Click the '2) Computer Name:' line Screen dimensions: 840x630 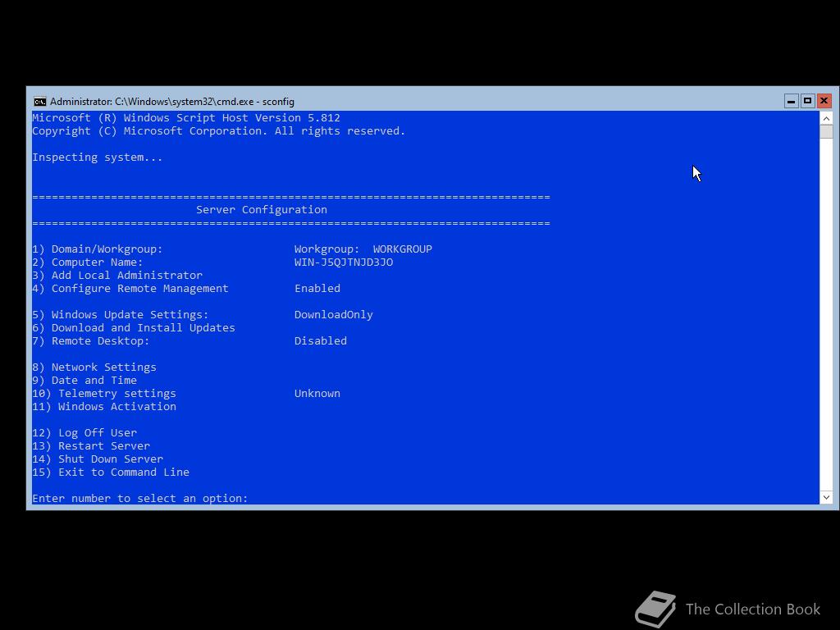(x=87, y=262)
